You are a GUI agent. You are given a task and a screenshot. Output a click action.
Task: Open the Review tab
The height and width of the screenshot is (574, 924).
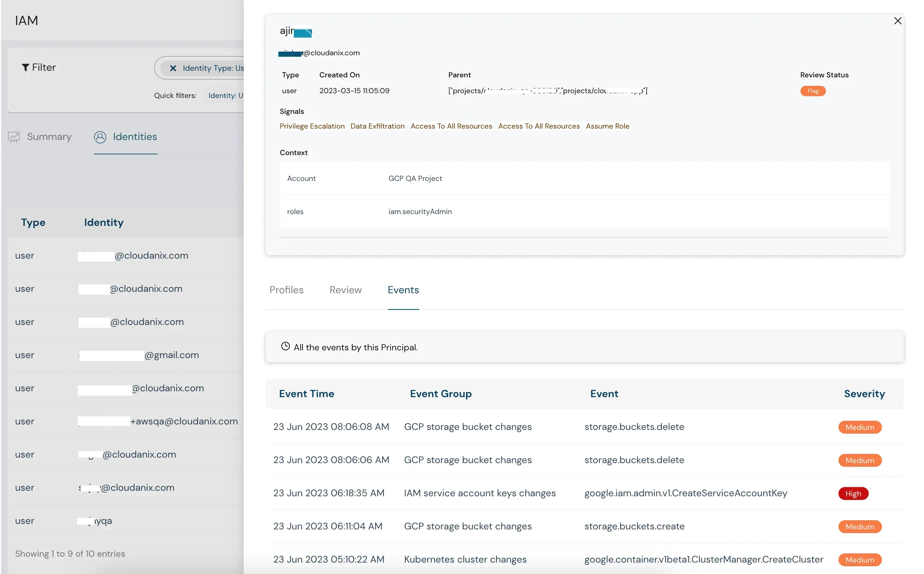(x=345, y=290)
